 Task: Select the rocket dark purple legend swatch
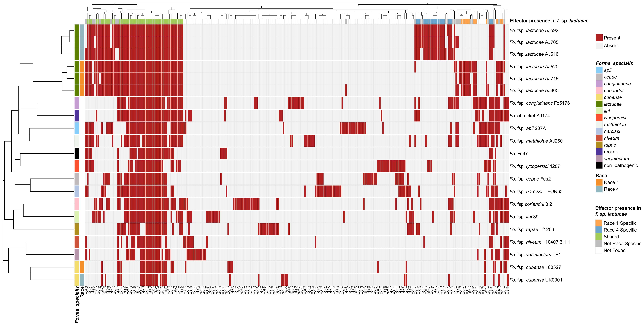[599, 152]
